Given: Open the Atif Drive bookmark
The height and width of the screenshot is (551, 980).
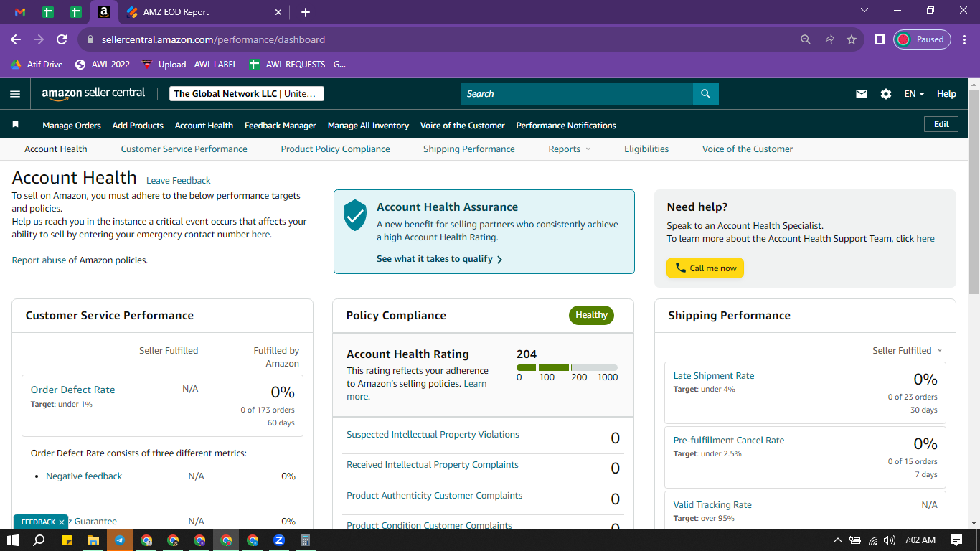Looking at the screenshot, I should (37, 64).
